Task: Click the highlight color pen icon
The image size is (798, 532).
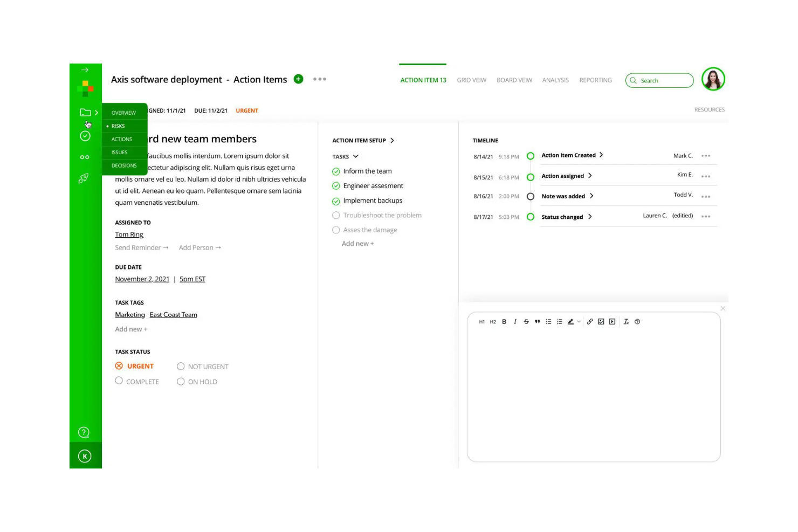Action: coord(570,322)
